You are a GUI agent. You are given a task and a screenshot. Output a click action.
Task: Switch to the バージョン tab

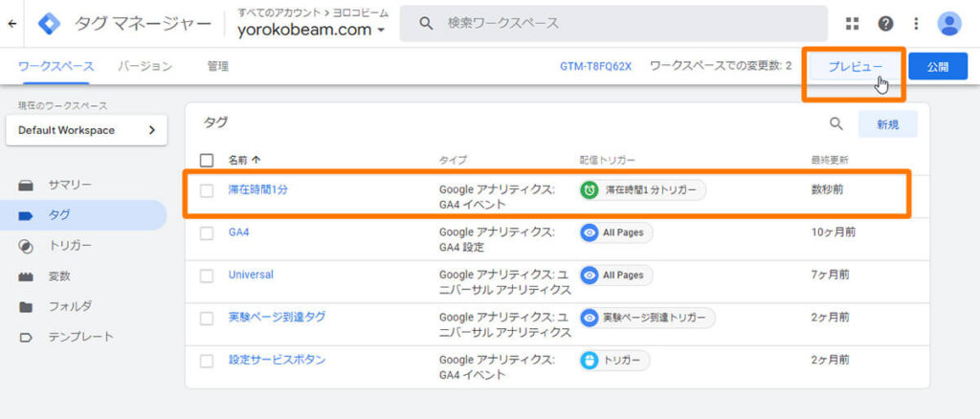pos(145,66)
